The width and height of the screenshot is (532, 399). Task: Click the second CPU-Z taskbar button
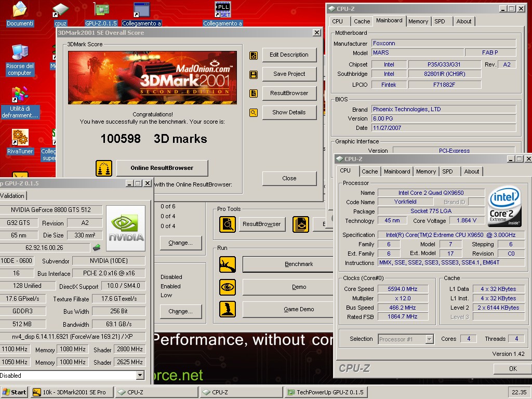241,392
